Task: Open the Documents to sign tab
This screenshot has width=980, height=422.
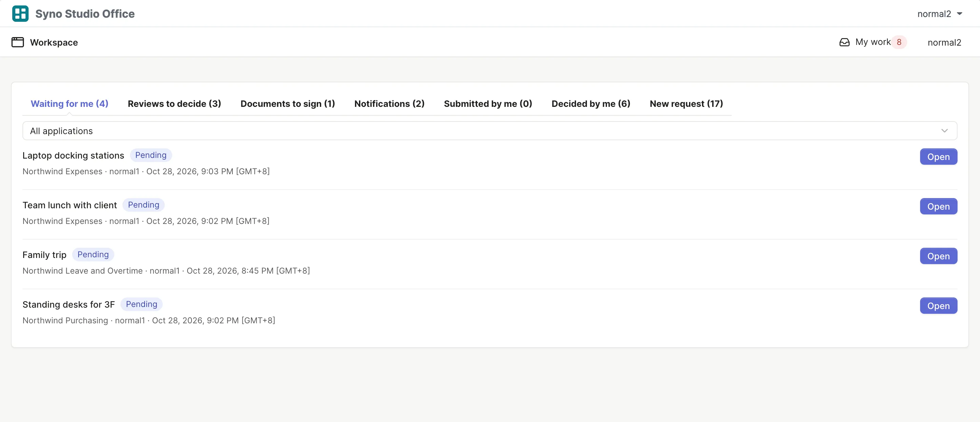Action: (x=288, y=103)
